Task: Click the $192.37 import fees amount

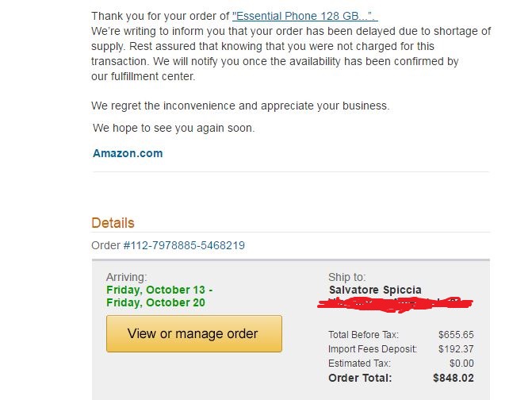Action: tap(456, 348)
